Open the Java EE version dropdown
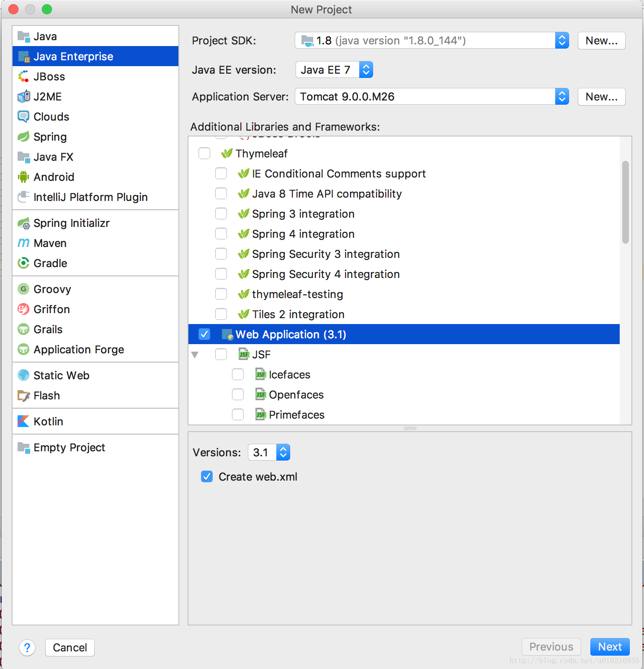This screenshot has height=669, width=644. (334, 70)
